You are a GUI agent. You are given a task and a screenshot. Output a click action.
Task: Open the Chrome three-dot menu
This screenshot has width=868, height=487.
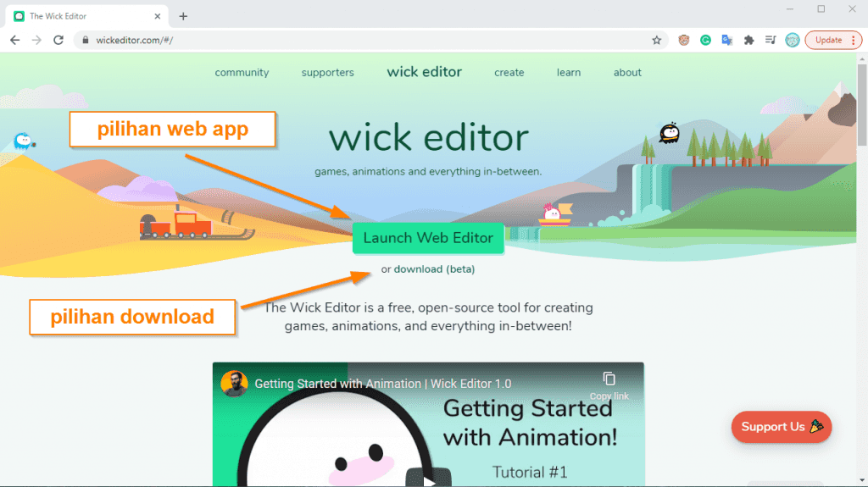click(x=853, y=40)
